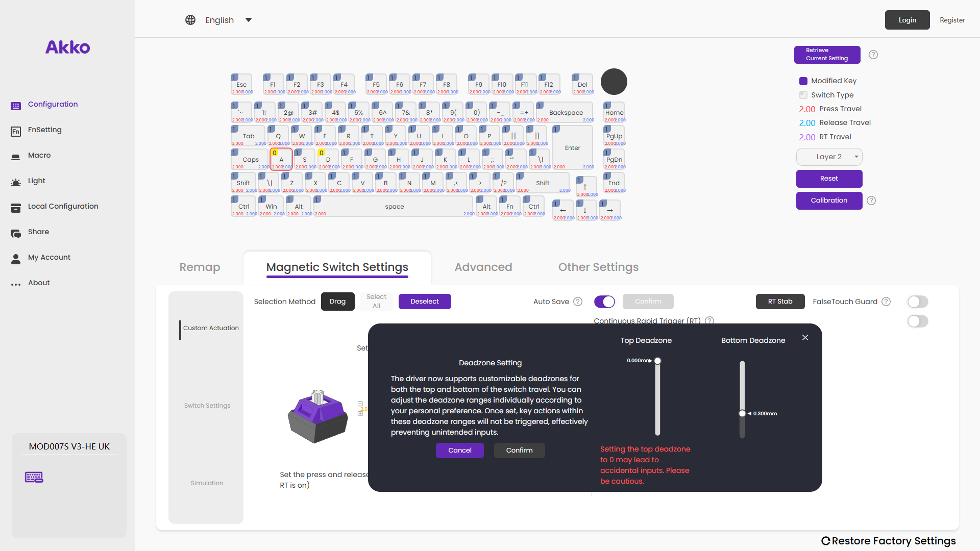The image size is (980, 551).
Task: Open Light settings via sidebar icon
Action: click(16, 182)
